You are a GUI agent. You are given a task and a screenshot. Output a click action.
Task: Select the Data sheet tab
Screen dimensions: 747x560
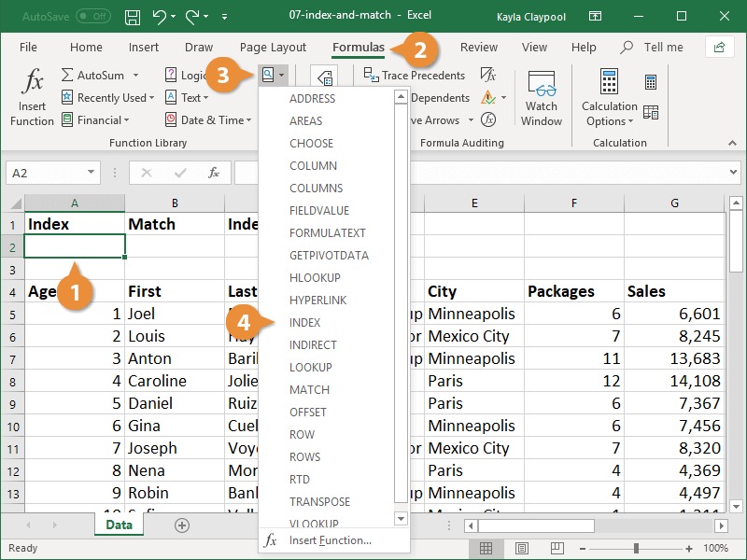pyautogui.click(x=119, y=525)
